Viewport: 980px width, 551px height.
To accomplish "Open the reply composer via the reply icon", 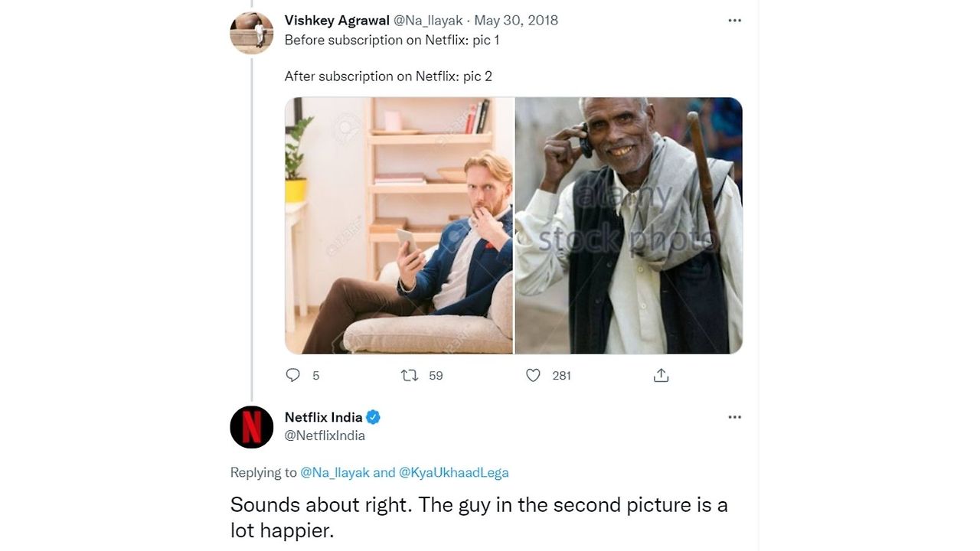I will click(293, 375).
